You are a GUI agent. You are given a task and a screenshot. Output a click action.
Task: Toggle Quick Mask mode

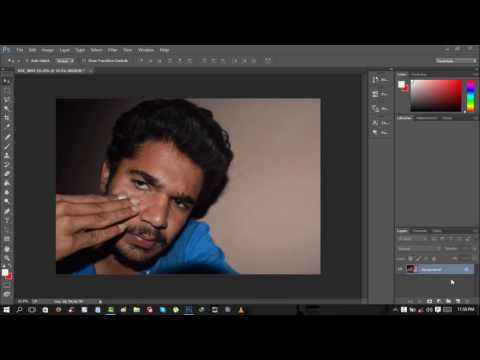[6, 285]
